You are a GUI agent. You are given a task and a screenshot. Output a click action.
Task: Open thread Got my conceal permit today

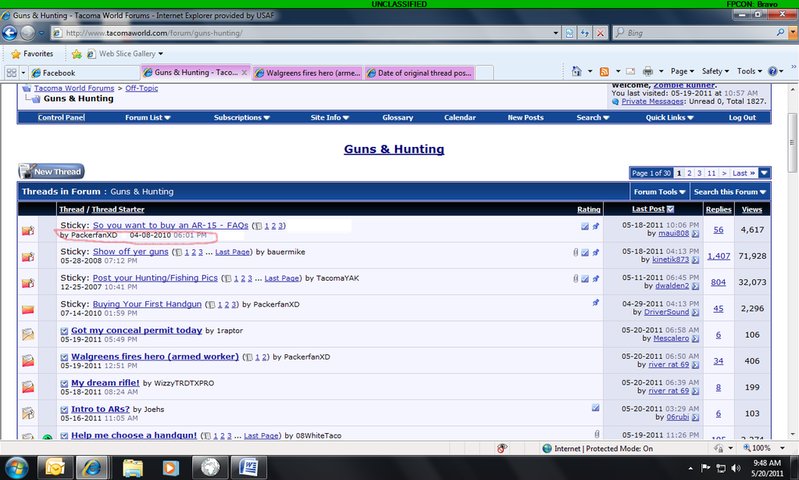(x=137, y=330)
